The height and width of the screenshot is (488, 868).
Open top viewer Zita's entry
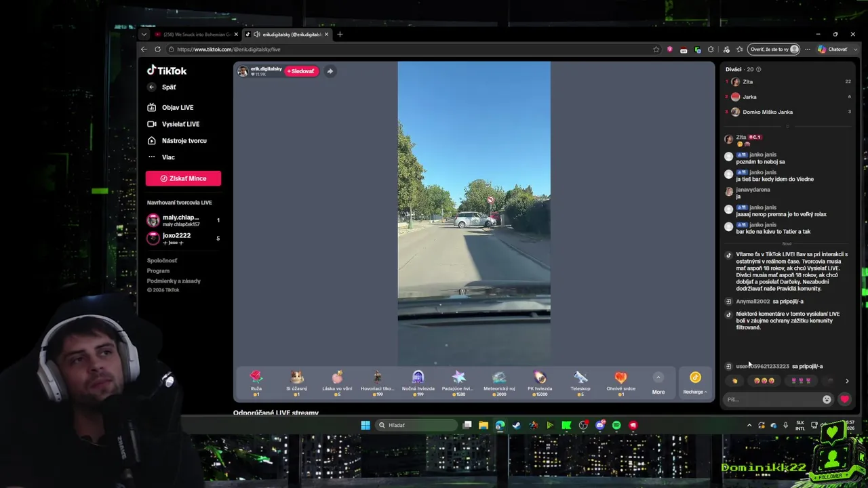click(788, 81)
